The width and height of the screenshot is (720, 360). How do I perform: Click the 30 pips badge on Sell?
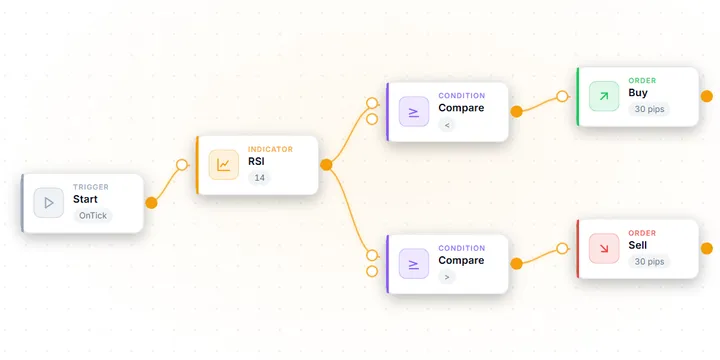(x=649, y=262)
